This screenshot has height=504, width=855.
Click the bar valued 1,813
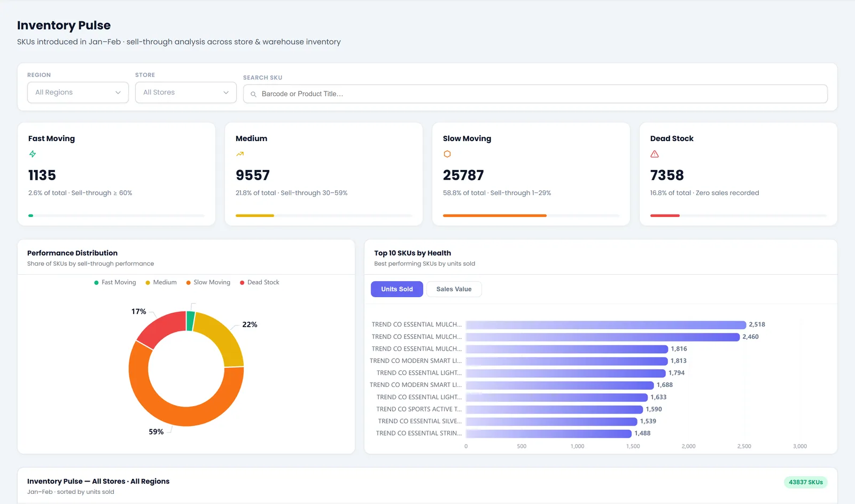[x=567, y=361]
